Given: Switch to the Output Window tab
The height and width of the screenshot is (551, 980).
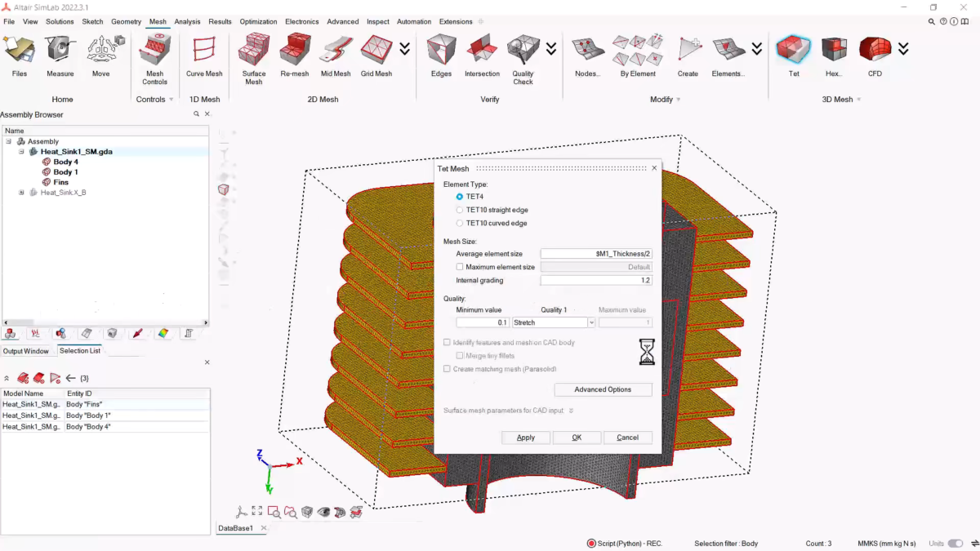Looking at the screenshot, I should [x=25, y=351].
